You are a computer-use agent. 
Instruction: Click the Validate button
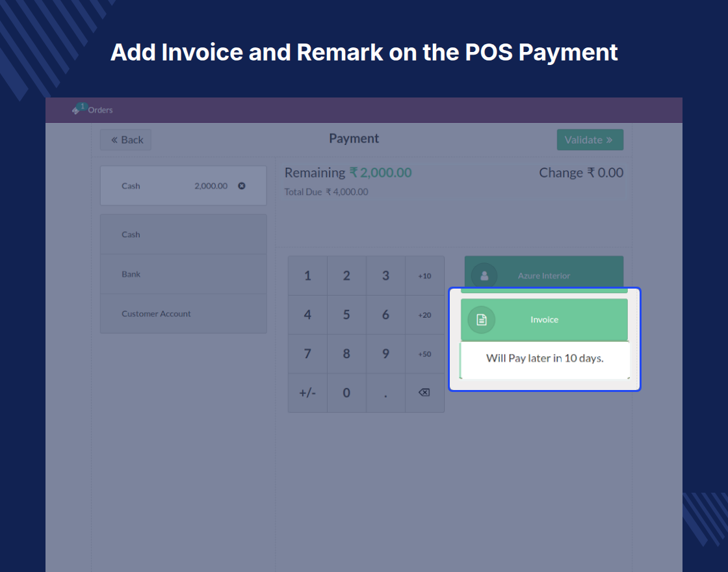590,140
